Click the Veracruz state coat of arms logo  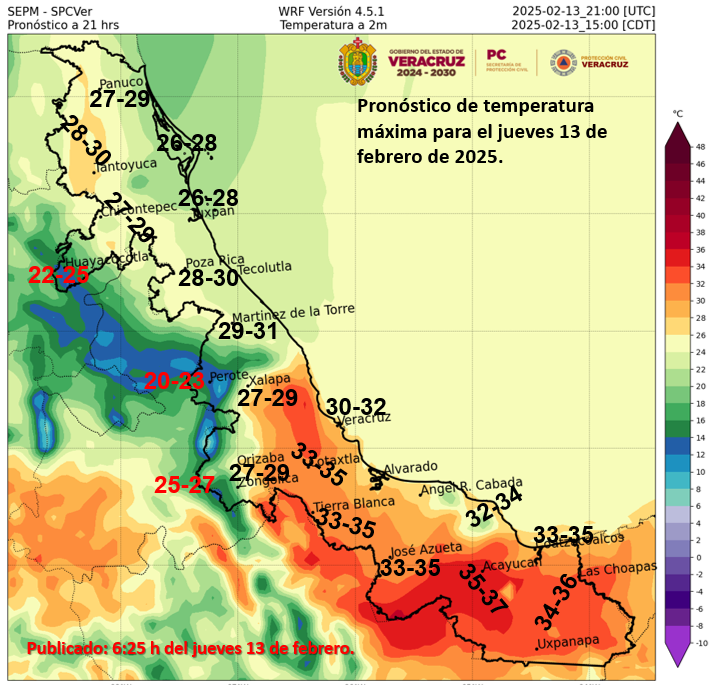(x=354, y=62)
